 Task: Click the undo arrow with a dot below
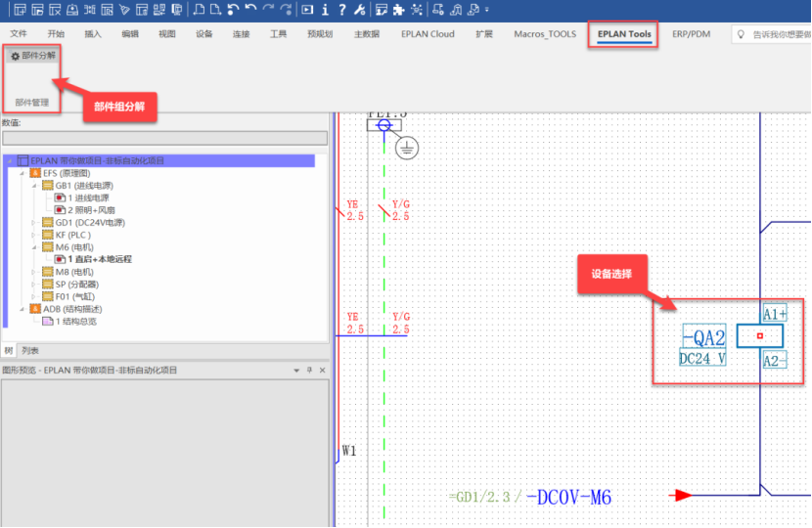click(x=233, y=10)
